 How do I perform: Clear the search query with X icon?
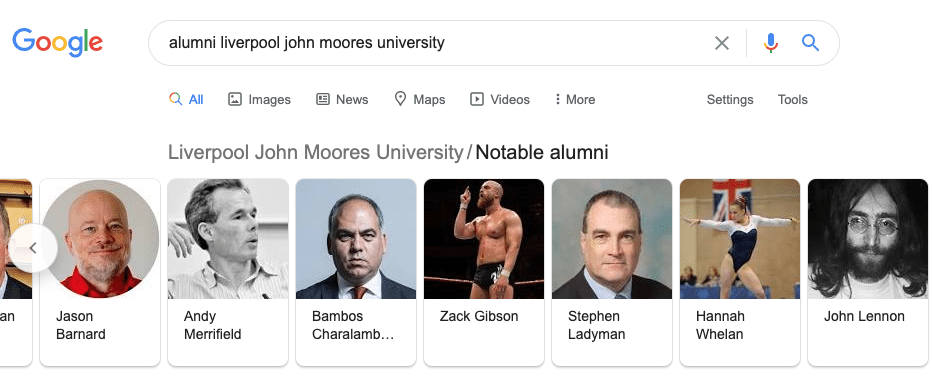(x=722, y=43)
